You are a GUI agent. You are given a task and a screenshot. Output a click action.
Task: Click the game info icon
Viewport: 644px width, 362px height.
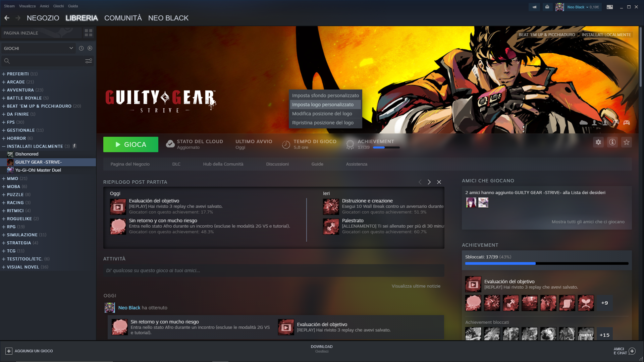pos(612,142)
